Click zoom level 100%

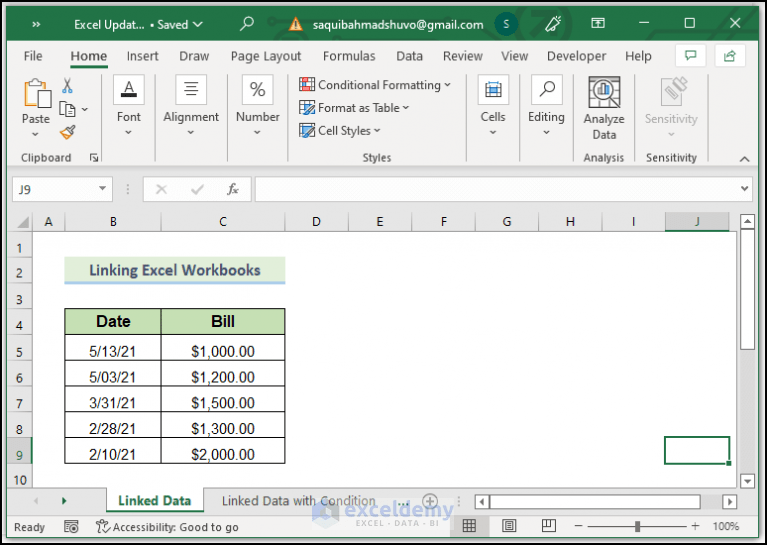tap(725, 526)
